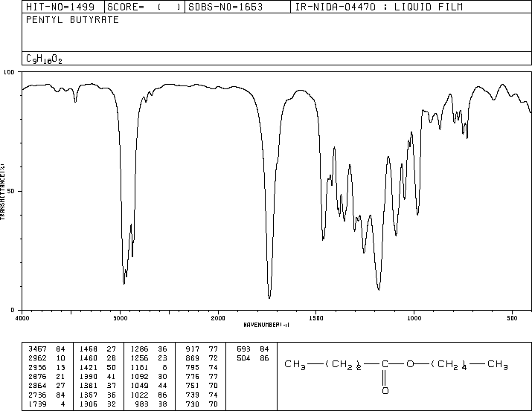Viewport: 532px width, 411px height.
Task: Select the 2736 wavenumber entry
Action: 38,395
